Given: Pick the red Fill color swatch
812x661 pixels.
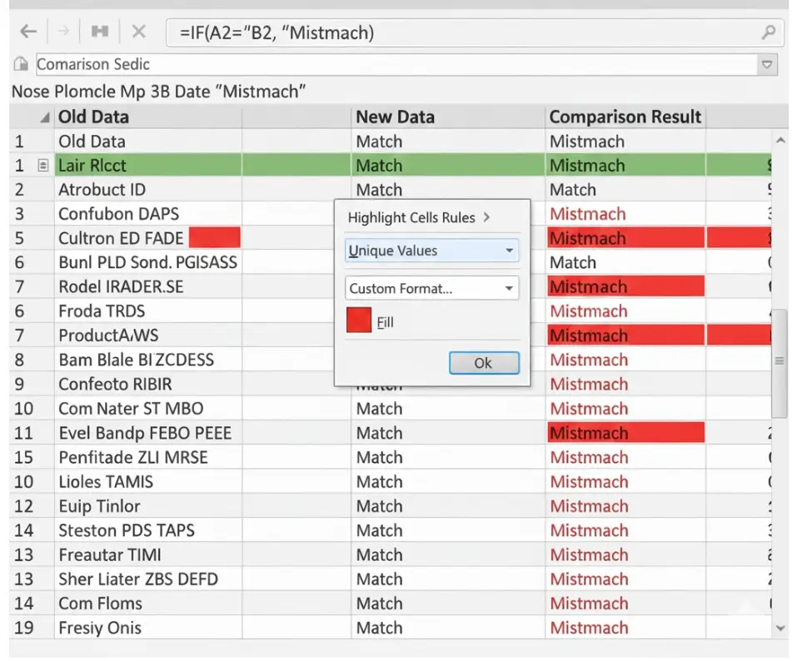Looking at the screenshot, I should 359,321.
